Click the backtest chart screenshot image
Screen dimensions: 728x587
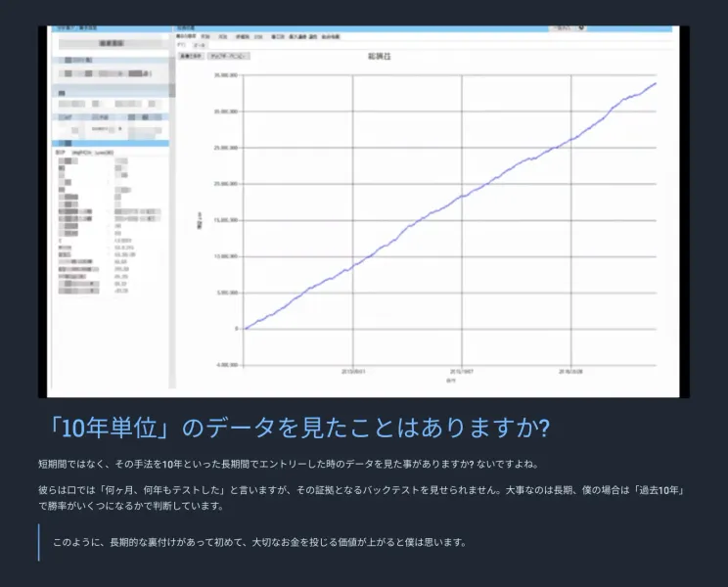(364, 211)
